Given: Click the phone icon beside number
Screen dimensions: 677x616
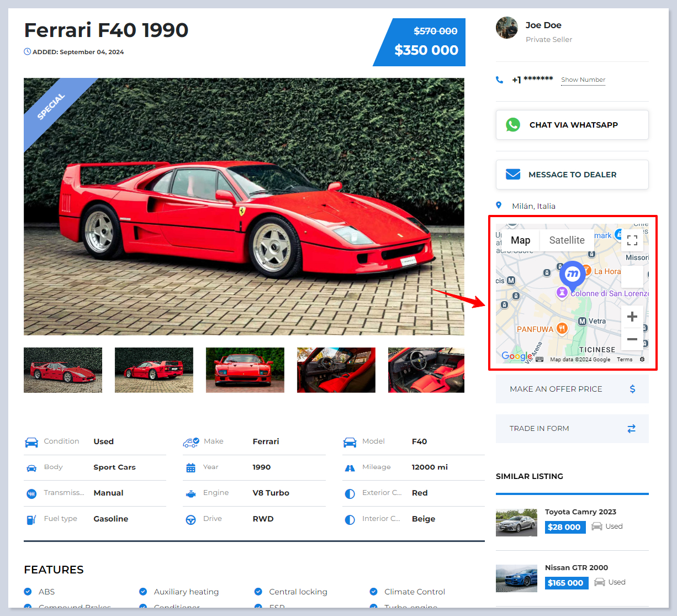Looking at the screenshot, I should coord(500,80).
